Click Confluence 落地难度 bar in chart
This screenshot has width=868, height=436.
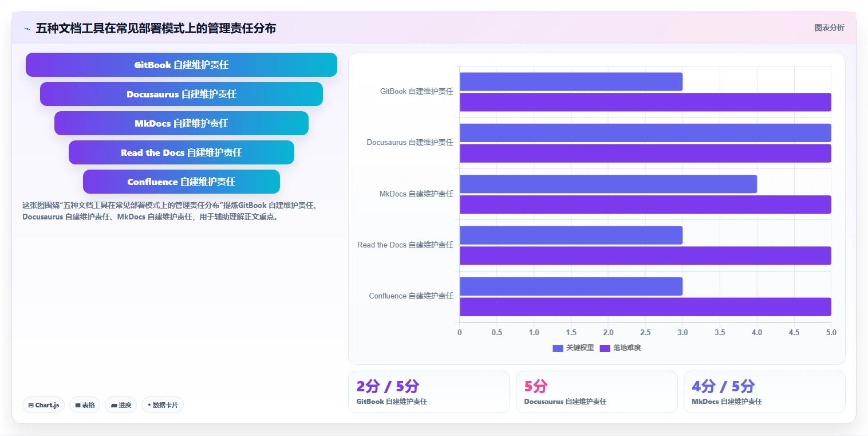pos(645,307)
